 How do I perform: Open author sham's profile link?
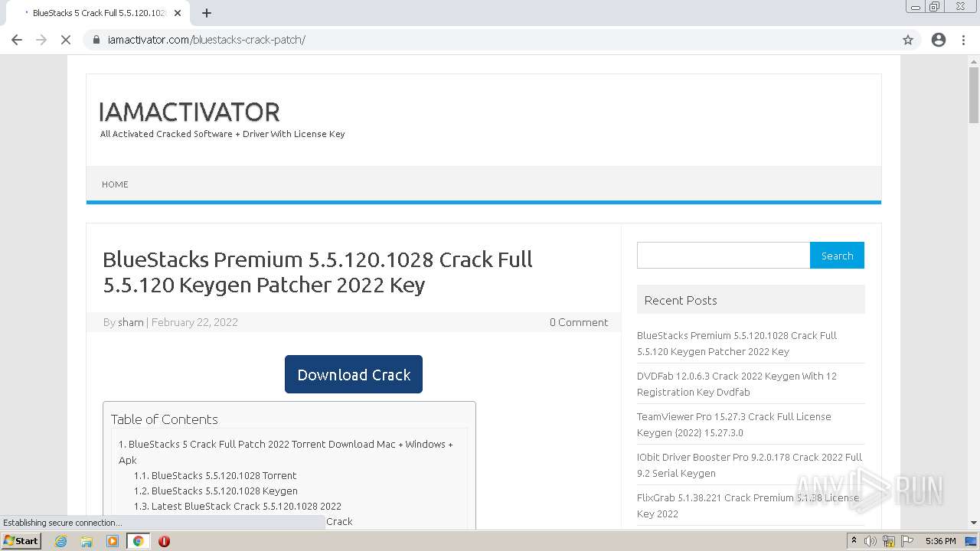pos(131,322)
